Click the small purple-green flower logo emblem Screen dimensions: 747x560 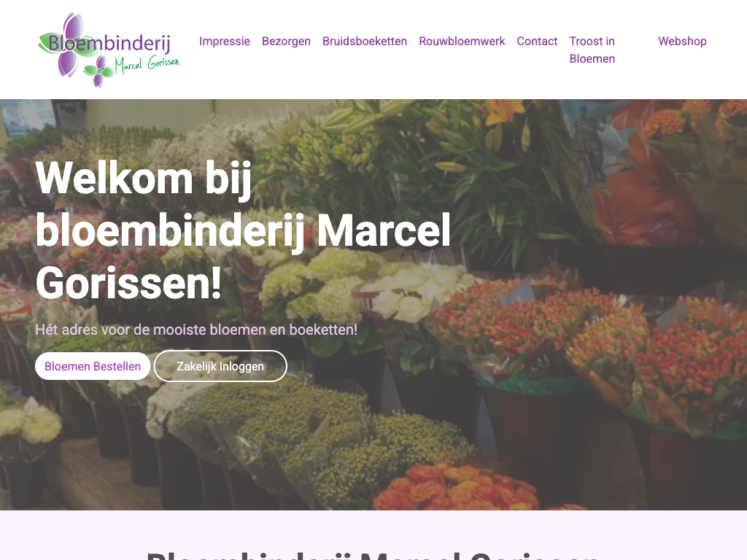click(x=99, y=71)
